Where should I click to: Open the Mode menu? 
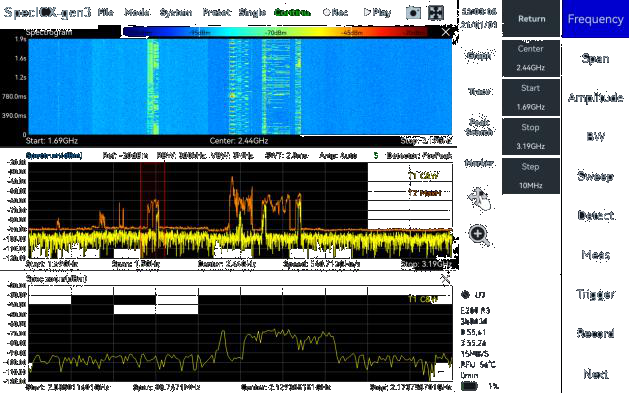click(x=137, y=12)
